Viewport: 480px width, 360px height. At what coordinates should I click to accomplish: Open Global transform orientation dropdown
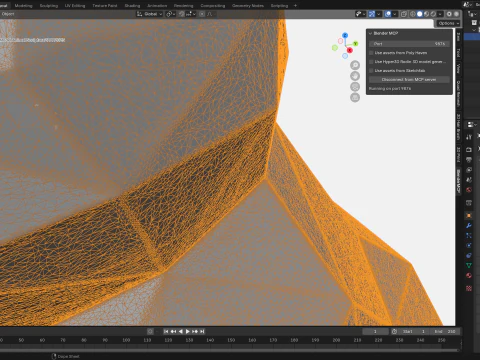tap(149, 14)
